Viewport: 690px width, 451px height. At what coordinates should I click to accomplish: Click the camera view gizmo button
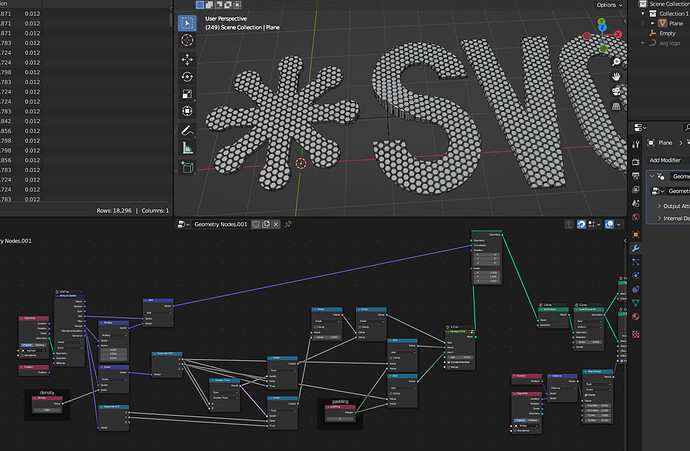coord(616,91)
